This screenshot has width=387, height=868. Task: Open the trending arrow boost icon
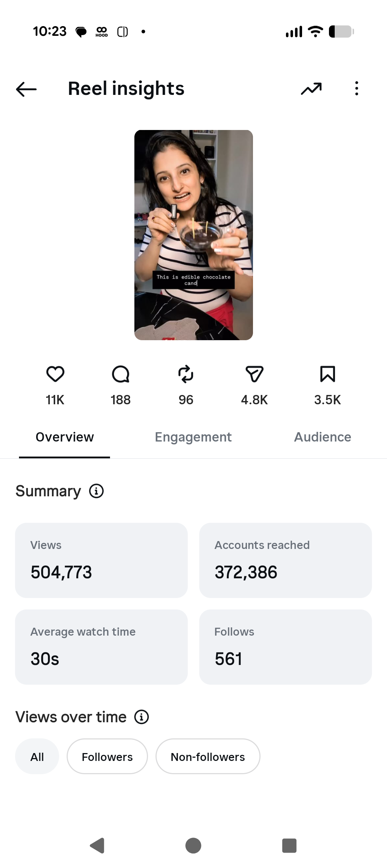pos(311,88)
